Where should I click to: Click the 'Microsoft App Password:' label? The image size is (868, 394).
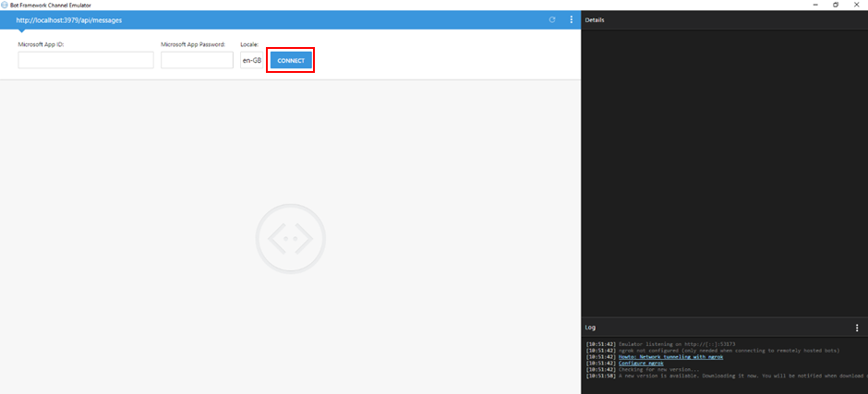193,44
